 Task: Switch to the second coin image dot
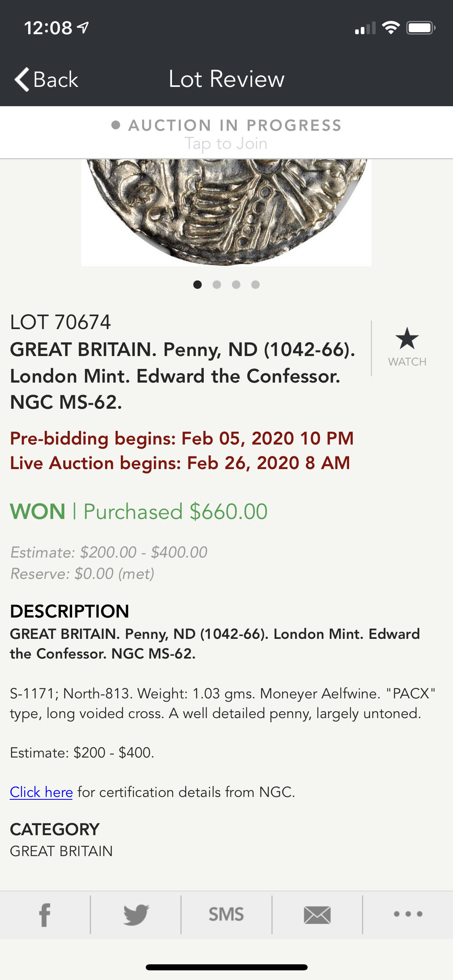point(217,285)
